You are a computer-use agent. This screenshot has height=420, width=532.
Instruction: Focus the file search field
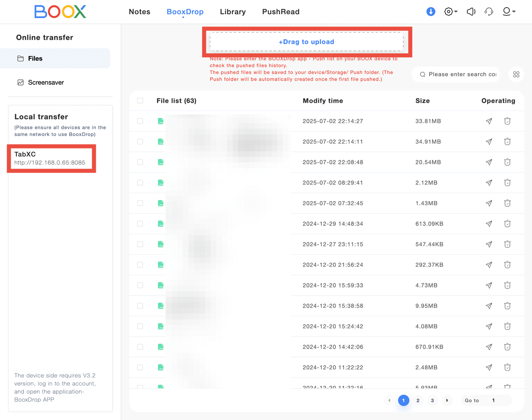click(x=457, y=74)
